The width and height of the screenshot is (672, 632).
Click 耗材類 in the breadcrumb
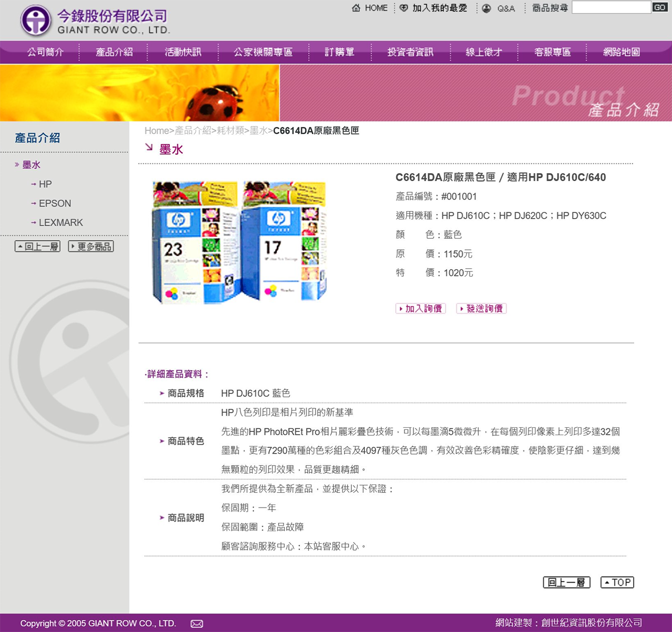point(230,131)
